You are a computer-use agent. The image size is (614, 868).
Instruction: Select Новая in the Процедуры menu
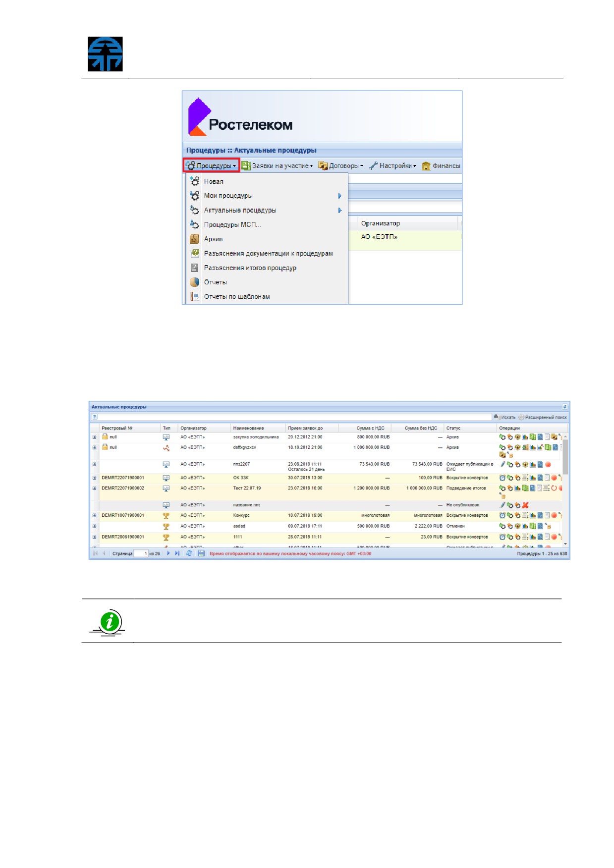tap(267, 181)
